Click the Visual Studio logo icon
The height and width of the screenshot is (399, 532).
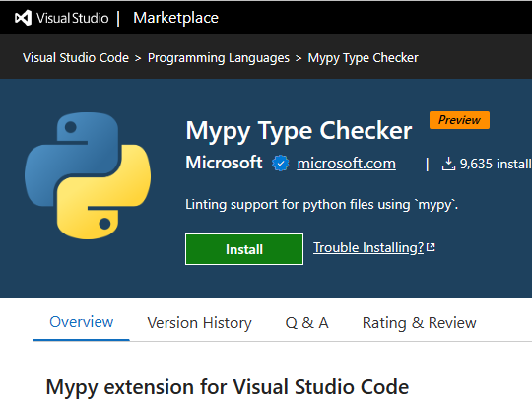23,18
